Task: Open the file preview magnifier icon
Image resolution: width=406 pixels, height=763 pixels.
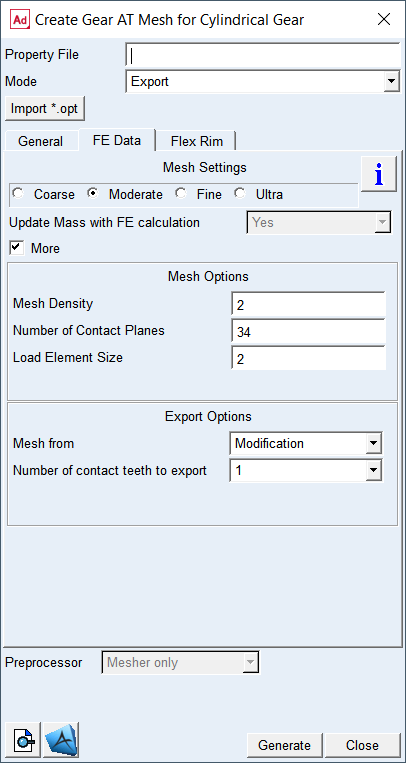Action: point(23,740)
